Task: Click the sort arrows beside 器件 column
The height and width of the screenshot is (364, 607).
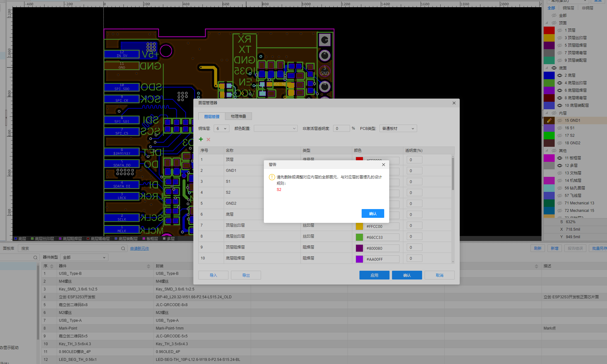Action: pos(149,266)
